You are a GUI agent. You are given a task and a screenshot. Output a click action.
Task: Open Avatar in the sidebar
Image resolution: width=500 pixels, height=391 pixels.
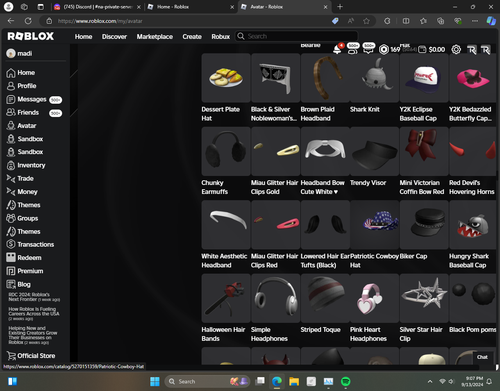[x=21, y=126]
